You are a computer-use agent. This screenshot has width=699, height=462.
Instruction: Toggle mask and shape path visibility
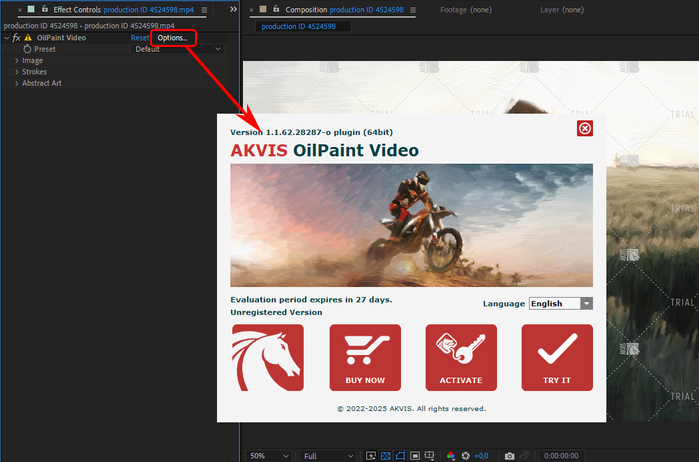[400, 456]
